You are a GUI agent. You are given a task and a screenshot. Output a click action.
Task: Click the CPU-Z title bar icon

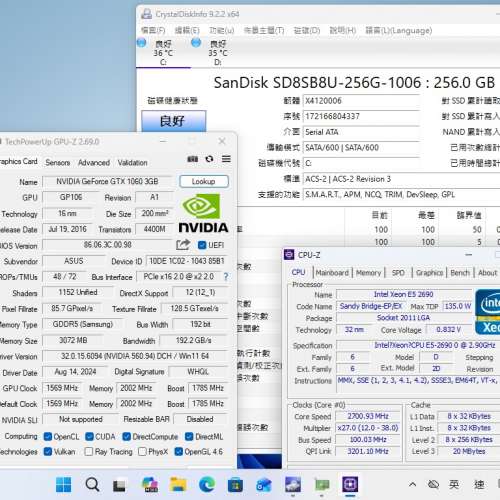289,255
